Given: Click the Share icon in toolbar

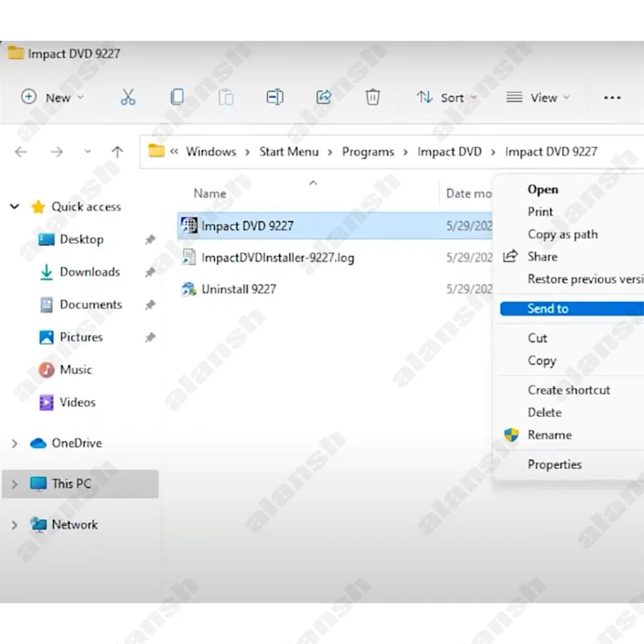Looking at the screenshot, I should click(323, 97).
